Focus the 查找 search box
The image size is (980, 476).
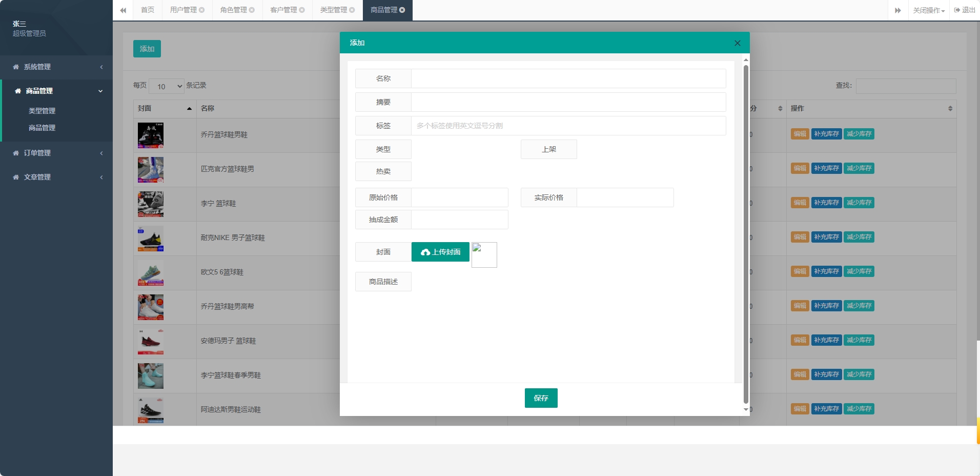[906, 86]
